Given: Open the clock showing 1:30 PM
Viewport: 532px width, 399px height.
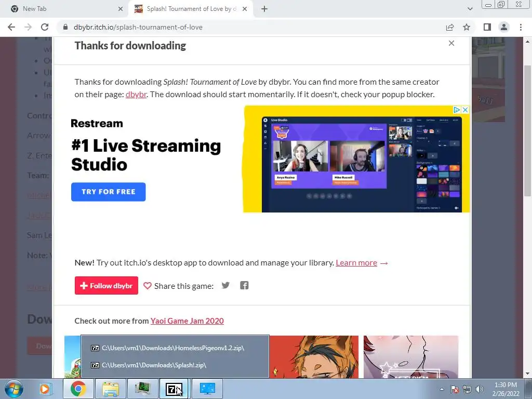Looking at the screenshot, I should tap(506, 389).
